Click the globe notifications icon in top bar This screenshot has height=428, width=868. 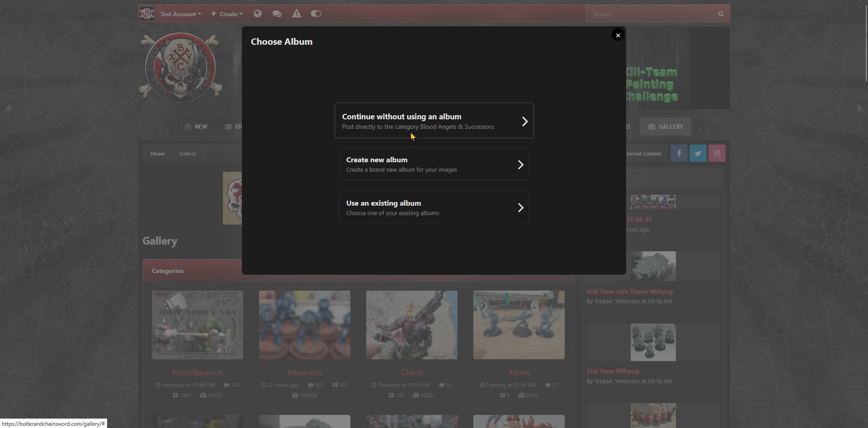click(257, 14)
